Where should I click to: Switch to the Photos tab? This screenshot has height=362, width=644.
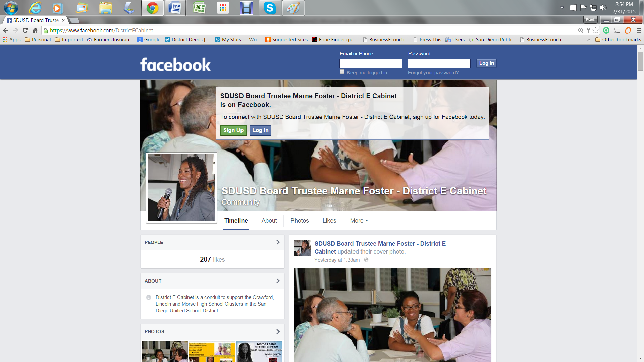tap(300, 221)
